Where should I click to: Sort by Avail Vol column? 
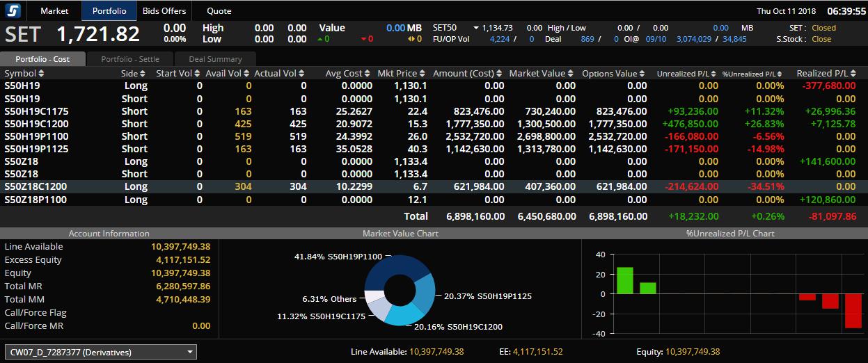click(228, 73)
